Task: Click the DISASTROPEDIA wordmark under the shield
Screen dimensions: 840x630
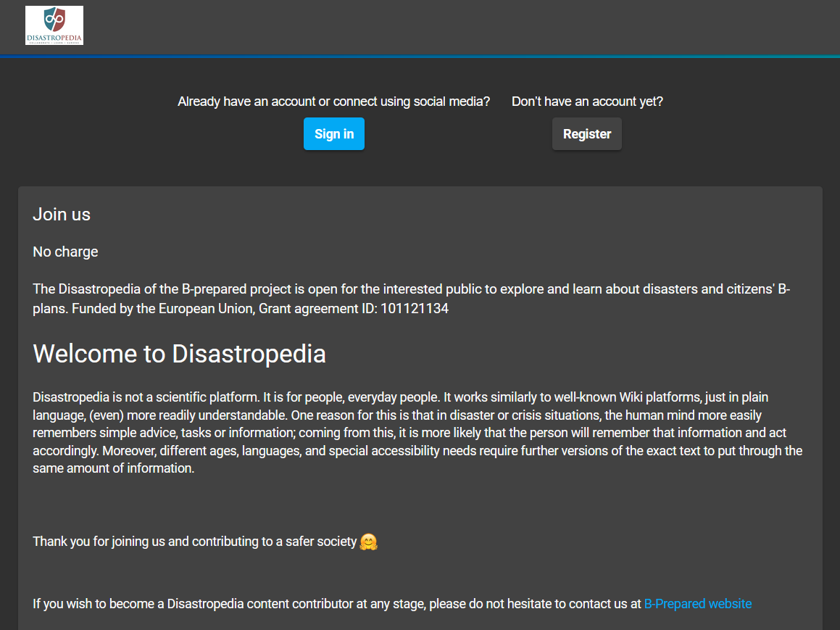Action: pyautogui.click(x=54, y=36)
